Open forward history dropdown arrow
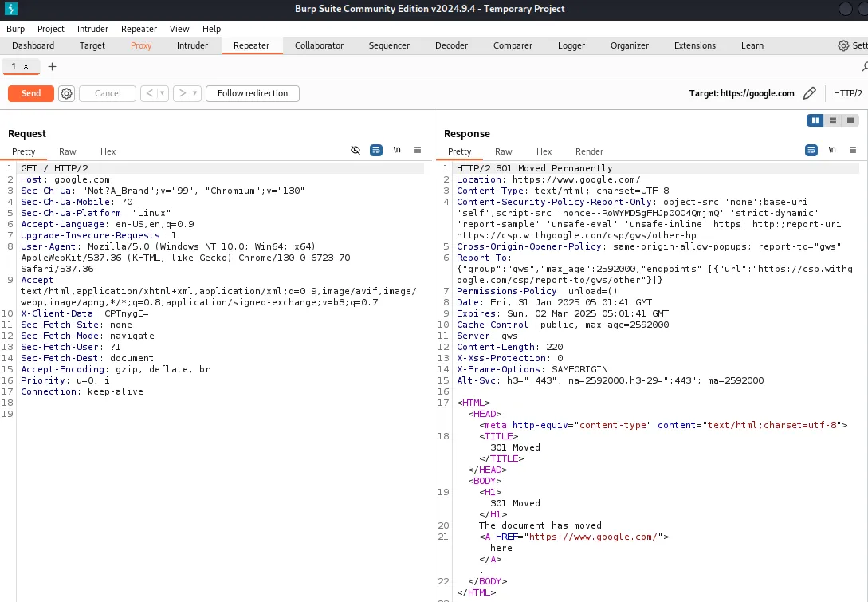Screen dimensions: 868x602 (x=194, y=93)
